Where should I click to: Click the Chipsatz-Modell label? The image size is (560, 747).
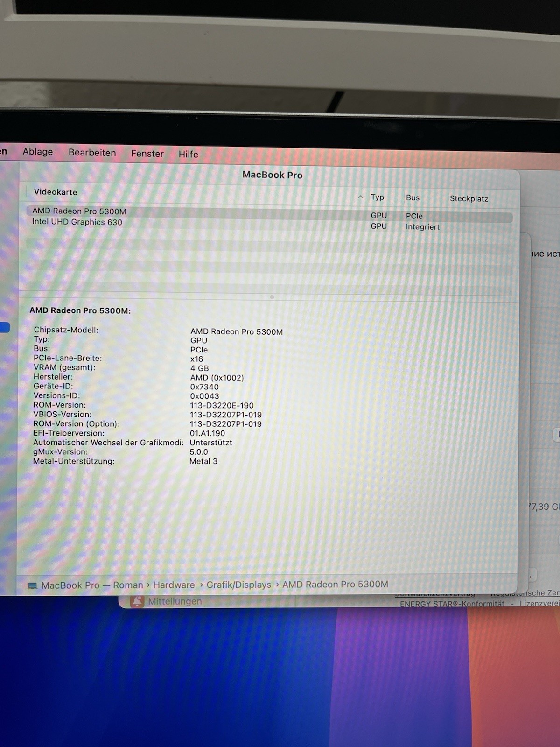66,330
